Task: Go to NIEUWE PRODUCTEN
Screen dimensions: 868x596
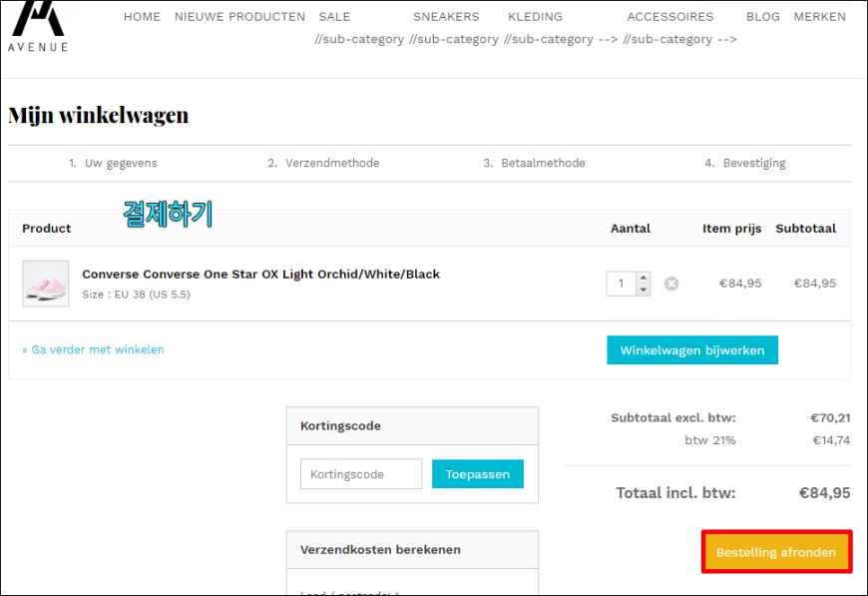Action: 239,17
